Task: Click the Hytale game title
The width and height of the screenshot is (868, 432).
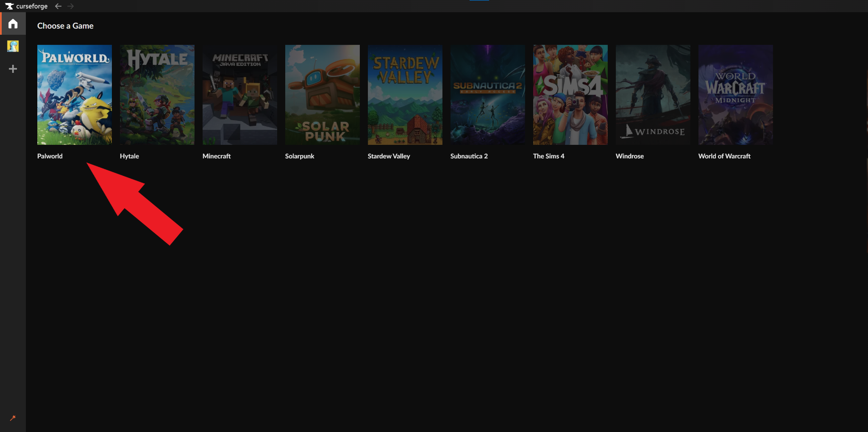Action: pos(129,156)
